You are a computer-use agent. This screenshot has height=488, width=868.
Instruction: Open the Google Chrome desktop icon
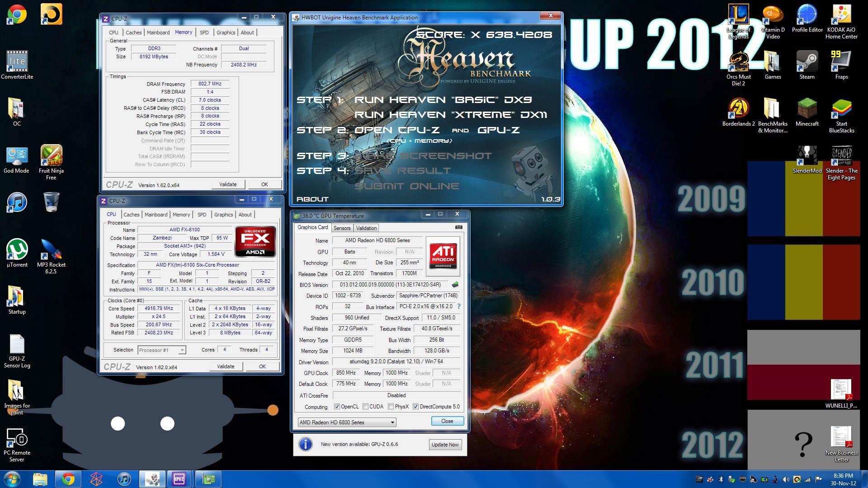(17, 14)
